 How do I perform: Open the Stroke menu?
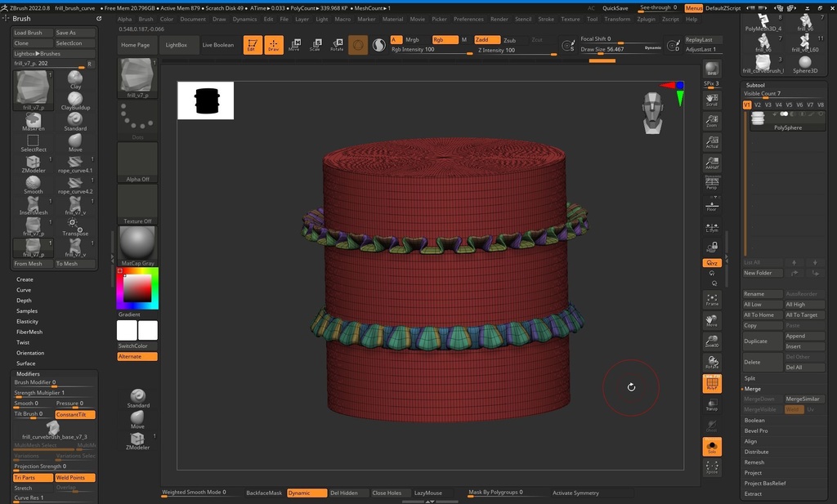coord(546,19)
